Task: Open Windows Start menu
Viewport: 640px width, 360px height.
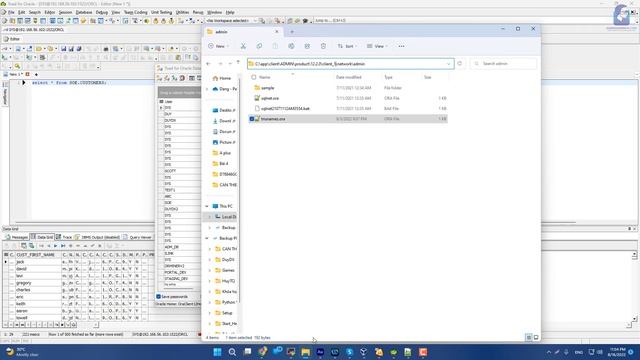Action: pos(218,352)
